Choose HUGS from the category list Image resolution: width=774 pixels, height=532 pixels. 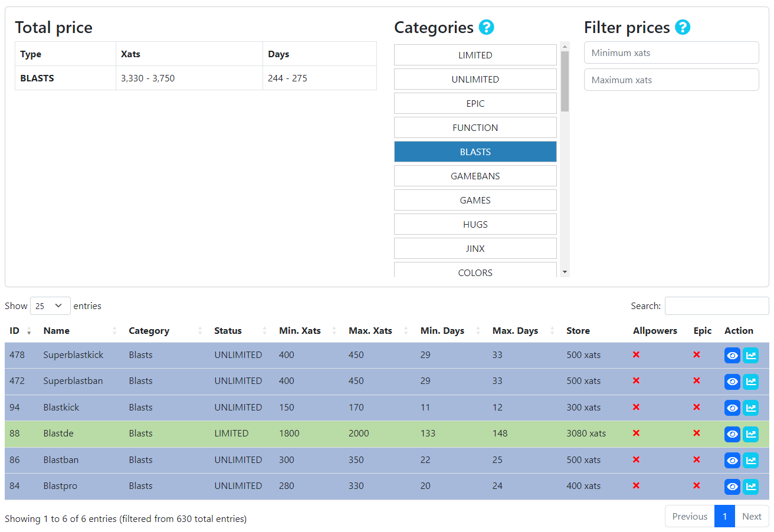tap(475, 224)
